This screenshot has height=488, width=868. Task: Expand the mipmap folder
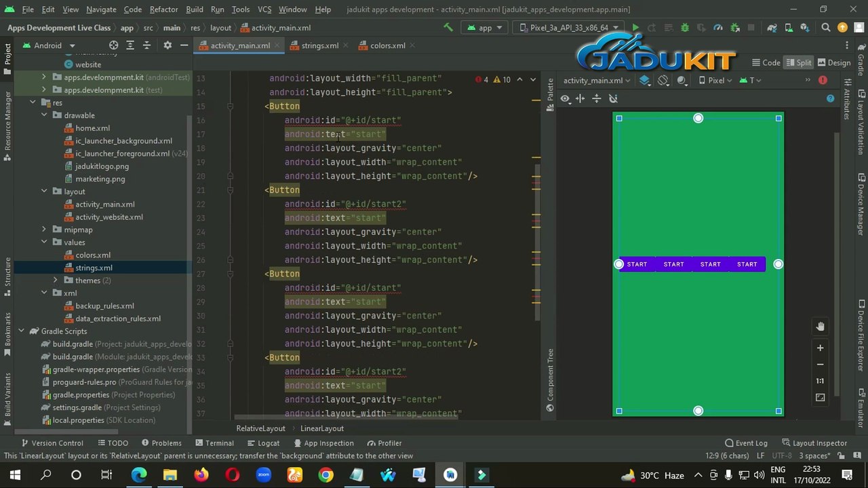point(44,230)
